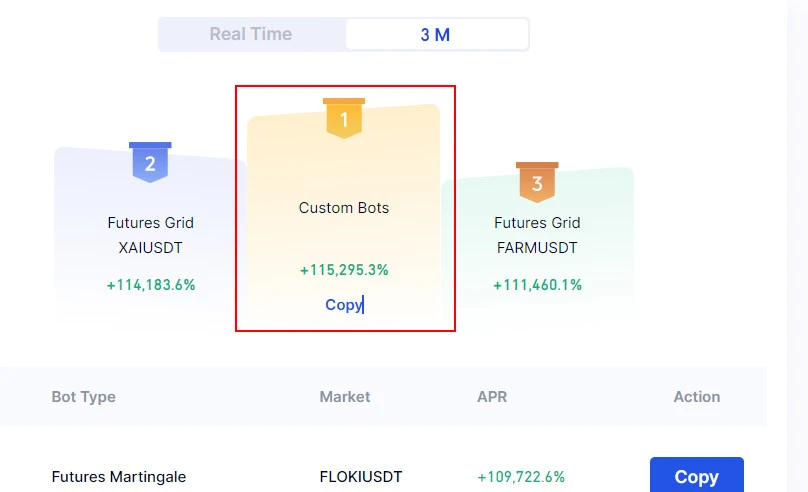
Task: Select the +111,460.1% return value
Action: [x=537, y=285]
